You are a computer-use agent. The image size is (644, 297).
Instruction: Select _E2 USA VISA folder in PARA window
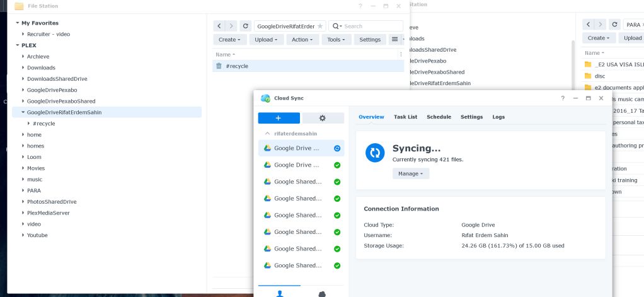click(614, 64)
